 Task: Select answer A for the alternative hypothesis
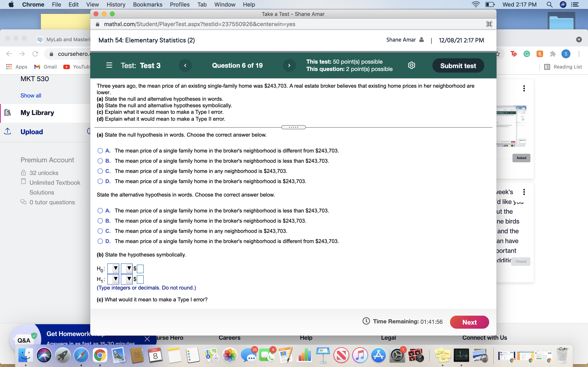click(100, 210)
